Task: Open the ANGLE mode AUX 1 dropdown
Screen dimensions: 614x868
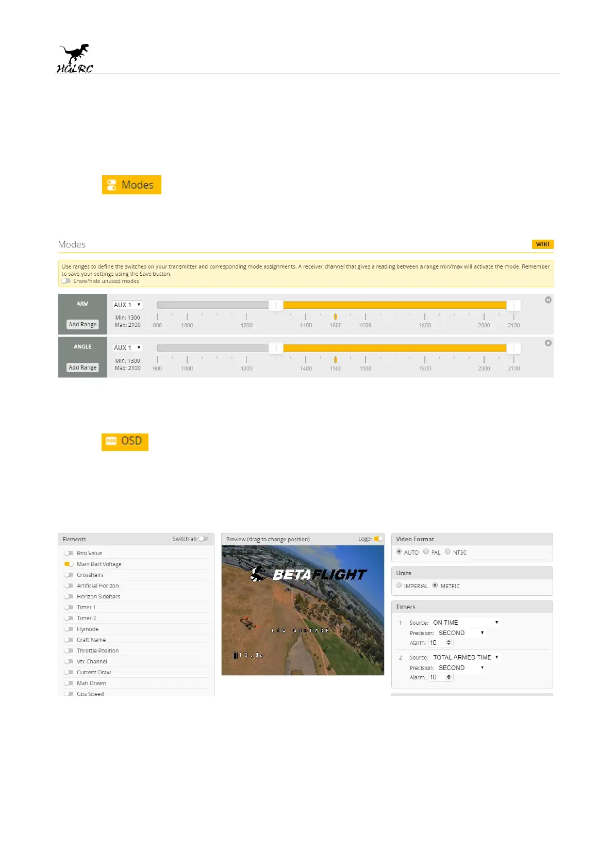Action: tap(127, 348)
